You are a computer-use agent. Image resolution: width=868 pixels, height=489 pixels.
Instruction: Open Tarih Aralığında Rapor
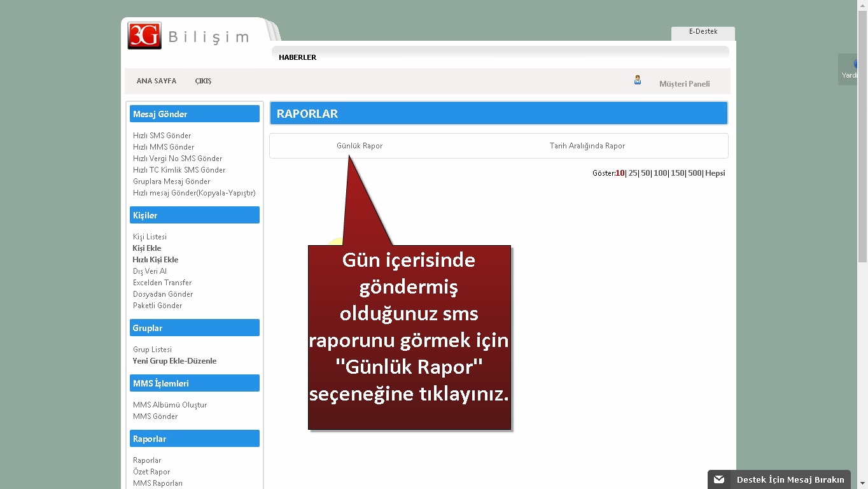point(587,146)
